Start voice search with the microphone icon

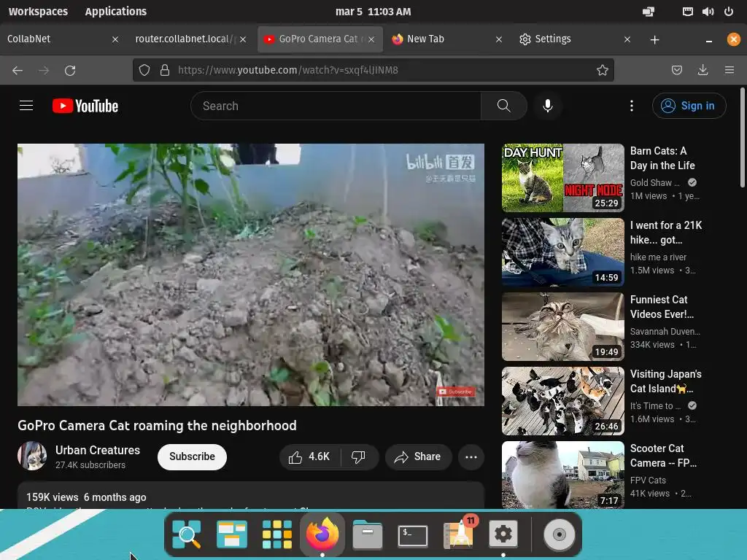click(x=548, y=106)
